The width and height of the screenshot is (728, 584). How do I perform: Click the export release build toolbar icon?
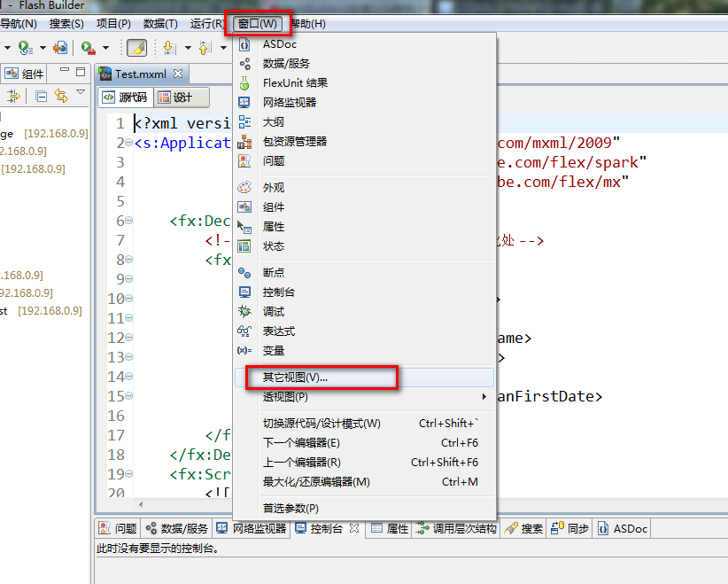coord(60,47)
